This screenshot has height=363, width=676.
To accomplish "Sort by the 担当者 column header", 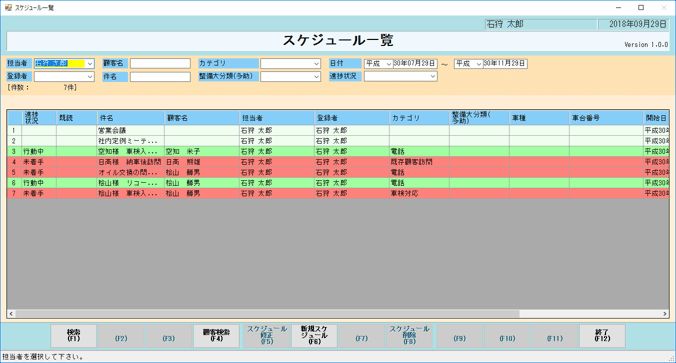I will 276,118.
